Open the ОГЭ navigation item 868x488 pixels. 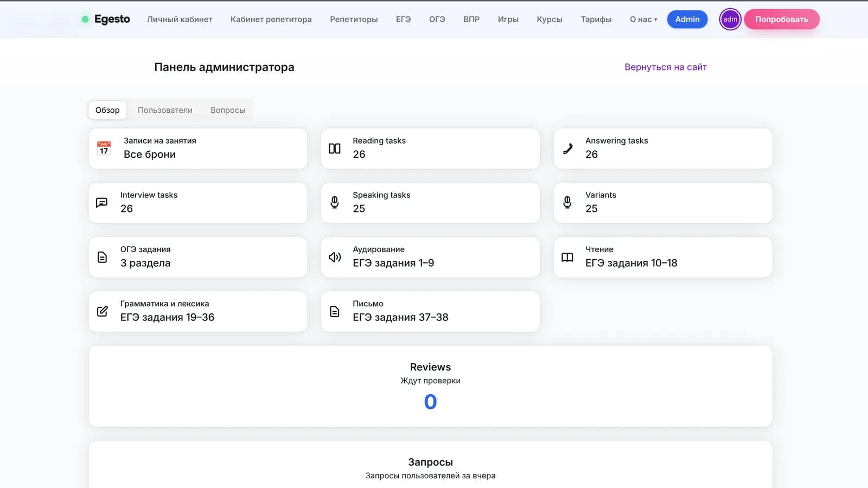pos(437,20)
